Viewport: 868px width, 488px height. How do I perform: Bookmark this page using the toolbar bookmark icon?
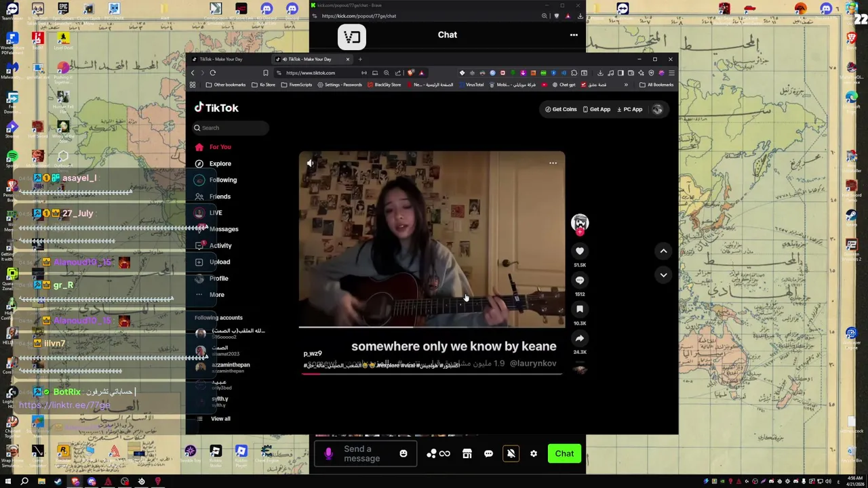[x=265, y=73]
